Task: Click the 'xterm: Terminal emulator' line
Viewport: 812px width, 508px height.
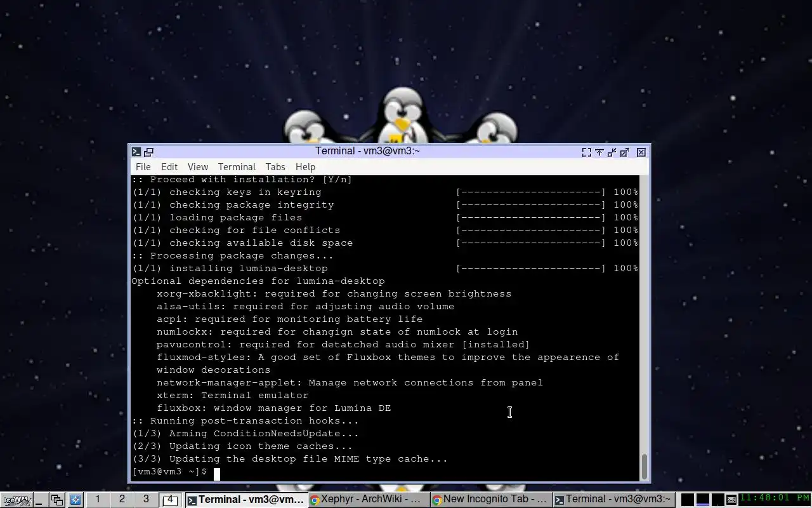Action: click(233, 396)
